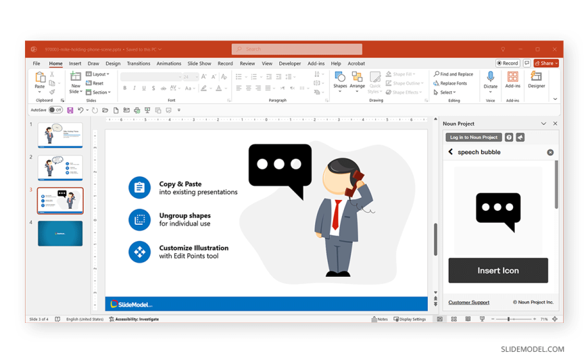Image resolution: width=588 pixels, height=364 pixels.
Task: Save with the purple floppy disk icon
Action: point(70,110)
